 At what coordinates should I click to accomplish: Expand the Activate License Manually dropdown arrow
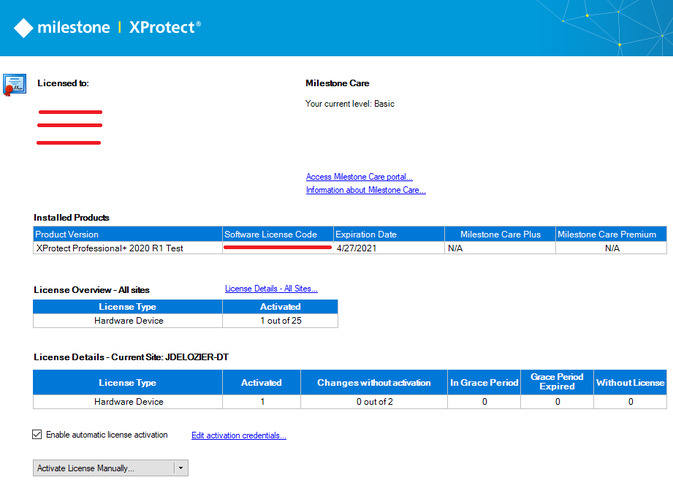tap(180, 468)
